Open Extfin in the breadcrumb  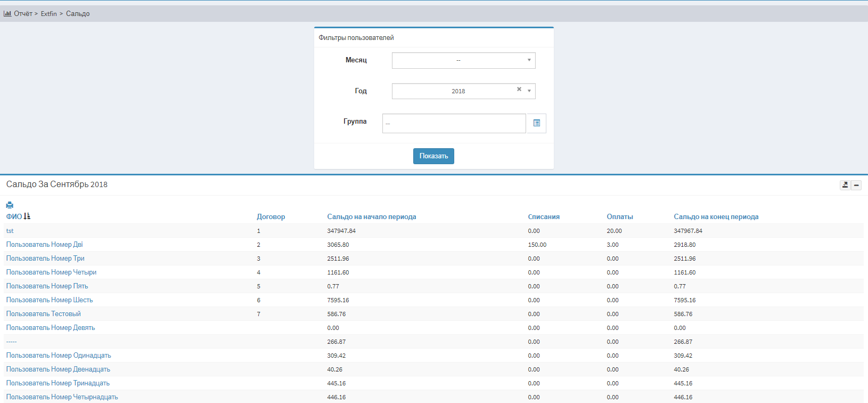click(48, 14)
